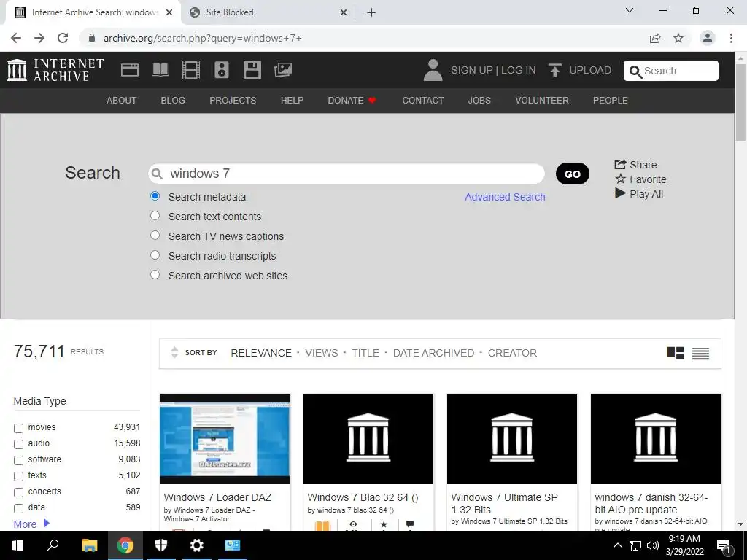Toggle sort direction arrows beside SORT BY
The height and width of the screenshot is (560, 747).
point(174,352)
